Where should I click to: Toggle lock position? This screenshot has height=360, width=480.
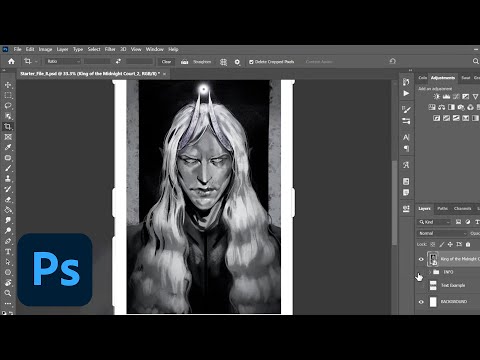click(x=450, y=244)
